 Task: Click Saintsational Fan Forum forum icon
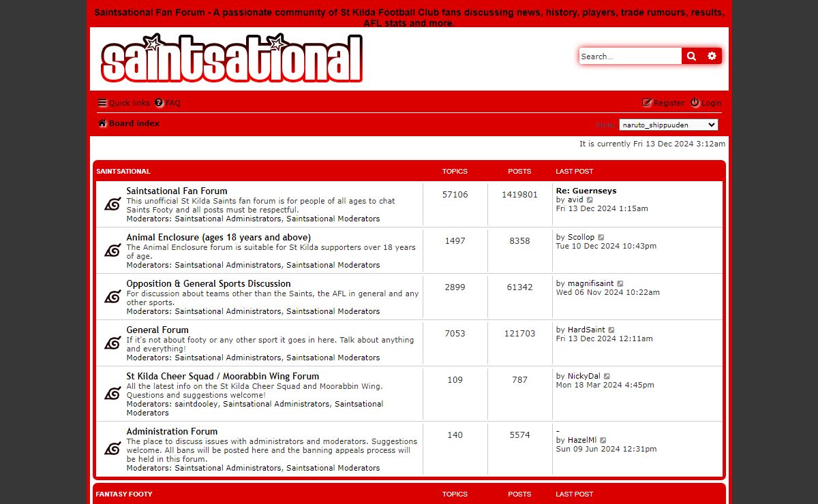(112, 204)
